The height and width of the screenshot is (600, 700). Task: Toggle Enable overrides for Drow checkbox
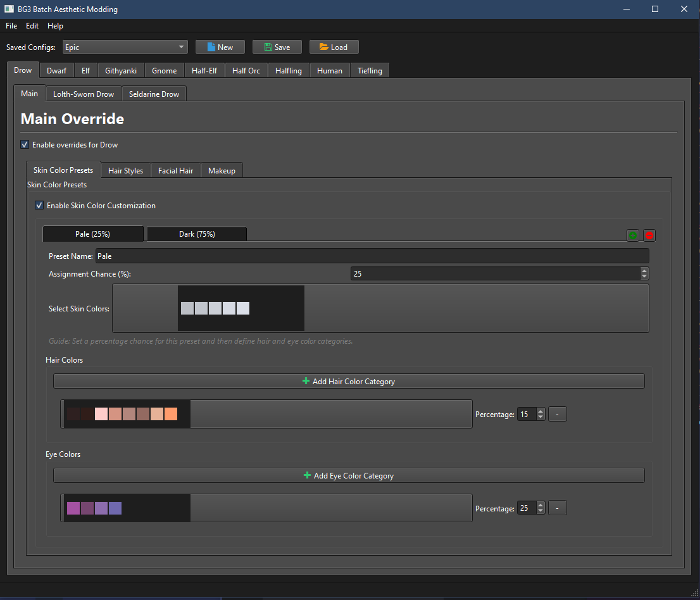tap(25, 145)
